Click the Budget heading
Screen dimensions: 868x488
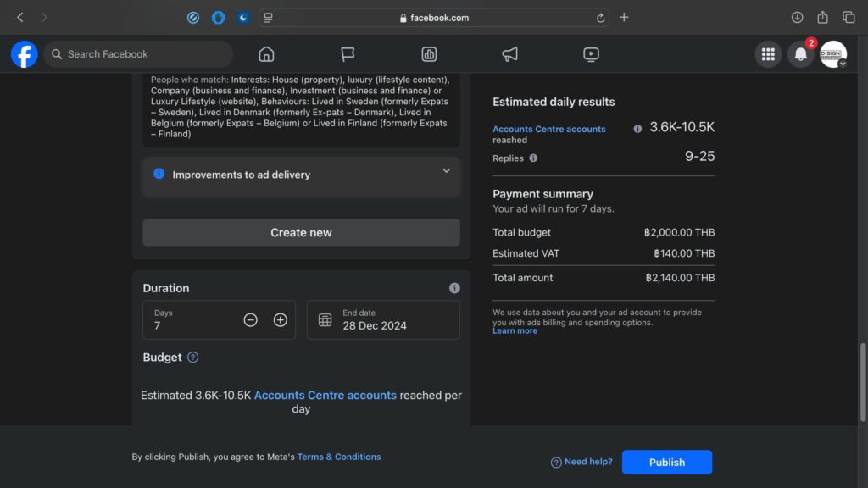pos(162,358)
